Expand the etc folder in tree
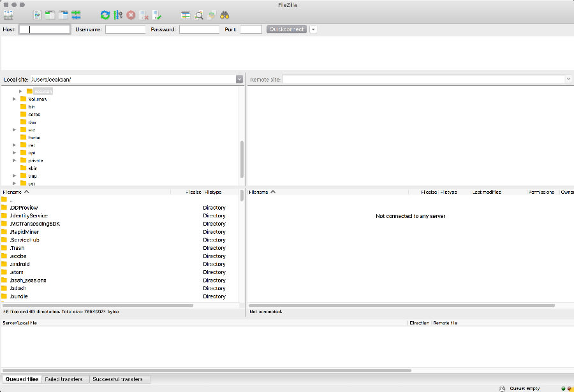 (x=14, y=129)
